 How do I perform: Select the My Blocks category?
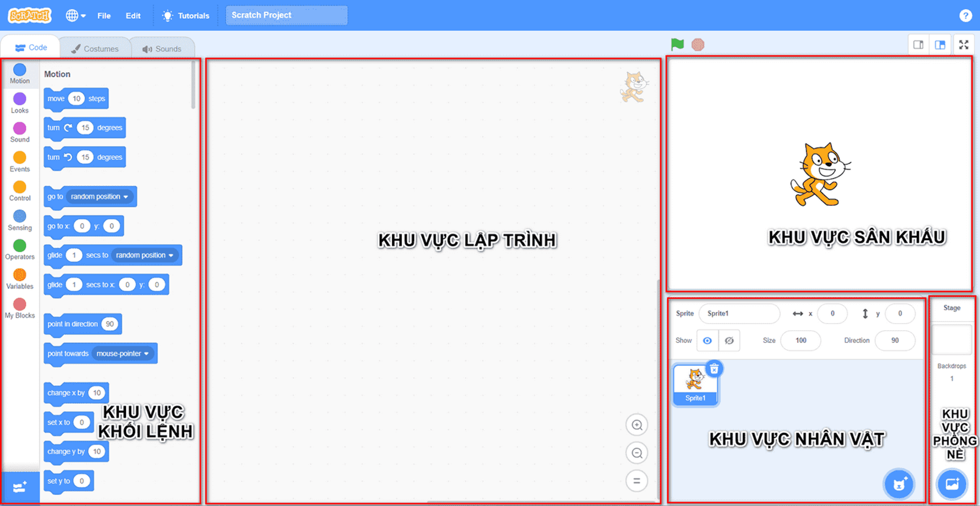coord(20,308)
